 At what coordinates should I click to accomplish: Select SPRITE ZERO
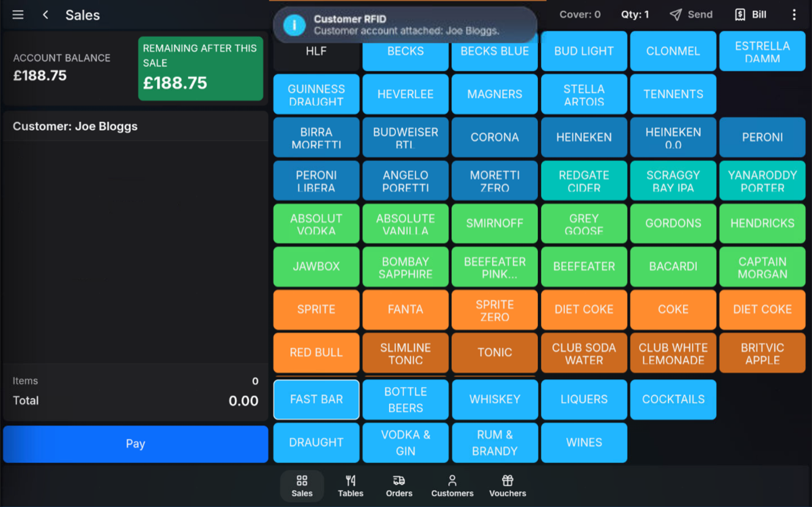coord(495,310)
